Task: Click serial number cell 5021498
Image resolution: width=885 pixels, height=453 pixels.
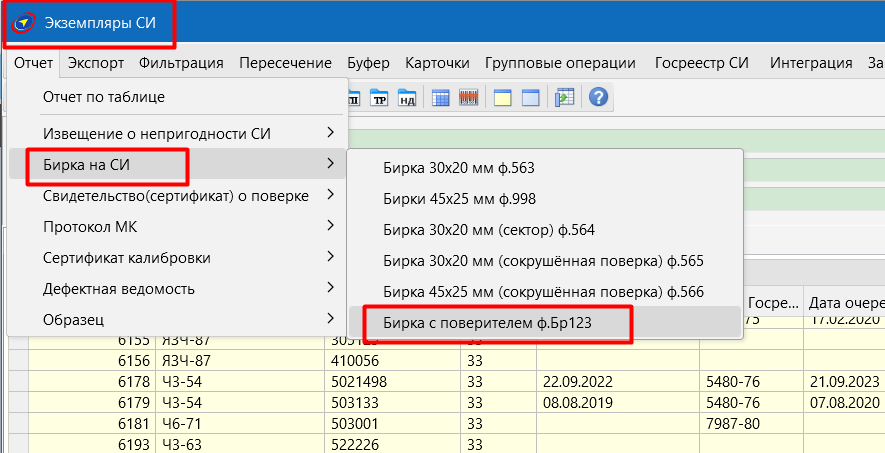Action: (x=393, y=382)
